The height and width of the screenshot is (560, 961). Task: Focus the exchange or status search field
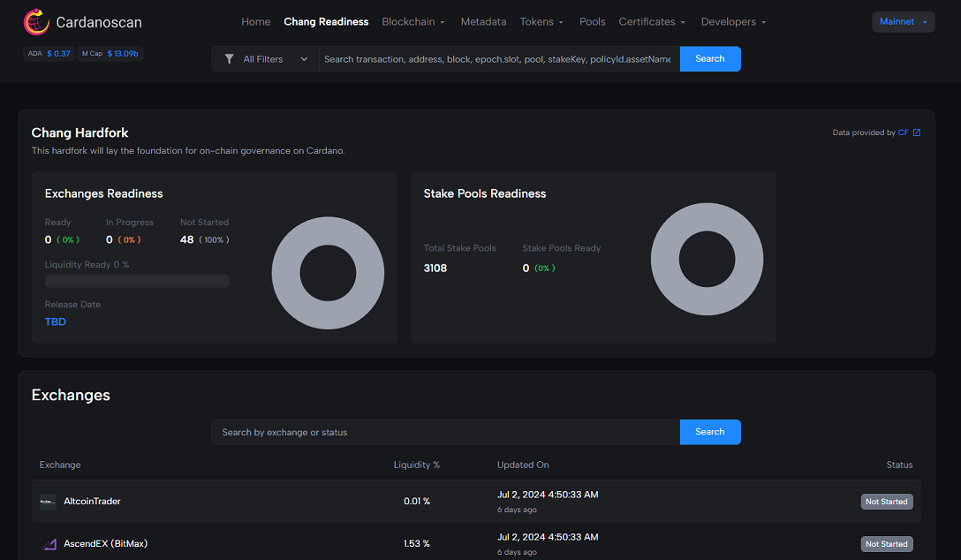(x=445, y=432)
